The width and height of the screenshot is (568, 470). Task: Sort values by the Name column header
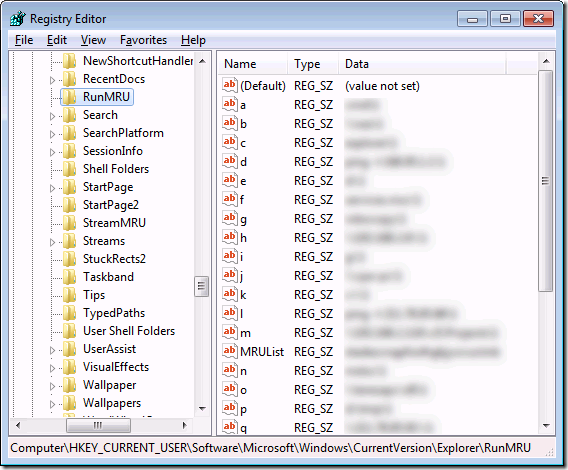tap(253, 64)
